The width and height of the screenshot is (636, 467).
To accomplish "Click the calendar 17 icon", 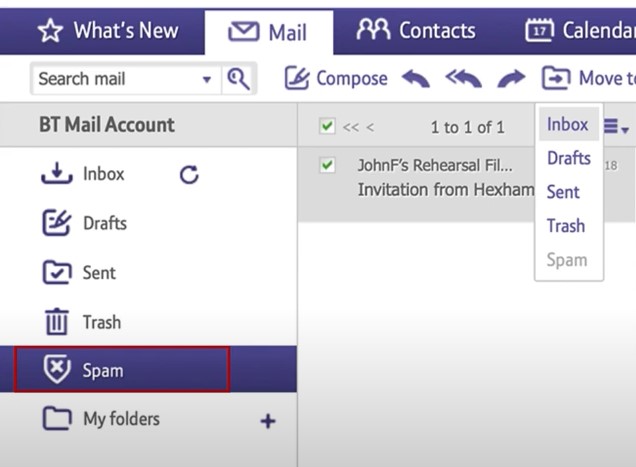I will (539, 30).
